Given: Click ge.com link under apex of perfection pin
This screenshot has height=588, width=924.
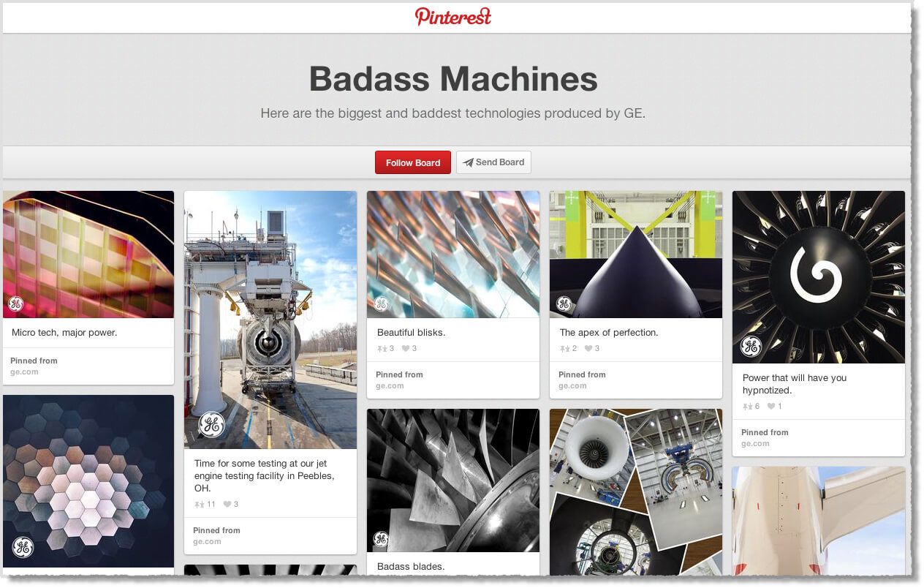Looking at the screenshot, I should [x=572, y=386].
